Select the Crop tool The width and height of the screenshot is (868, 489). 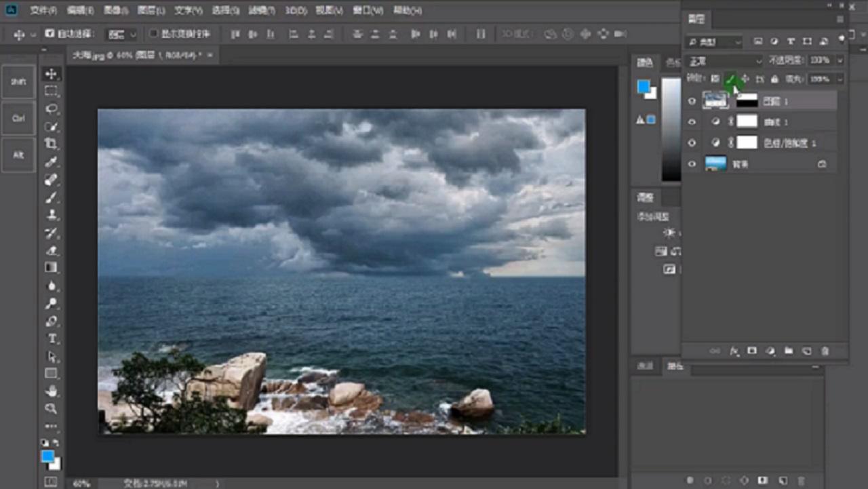point(52,144)
